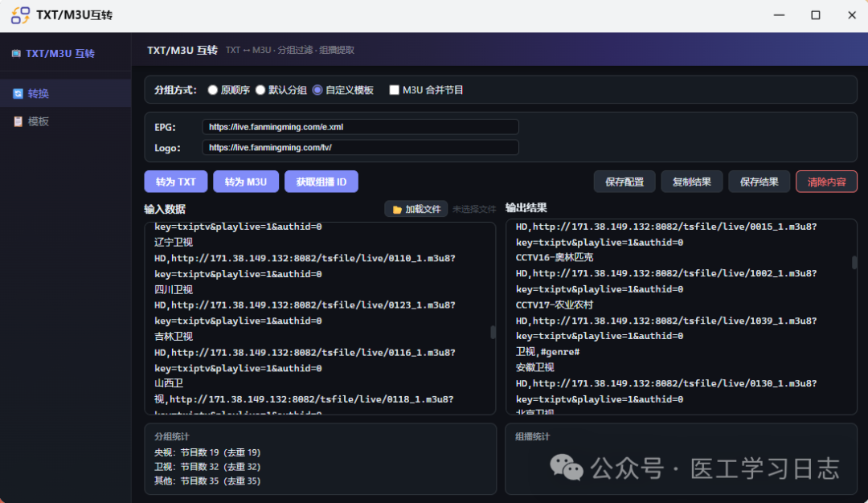Select the 原顺序 grouping option
Viewport: 868px width, 503px height.
[x=212, y=89]
